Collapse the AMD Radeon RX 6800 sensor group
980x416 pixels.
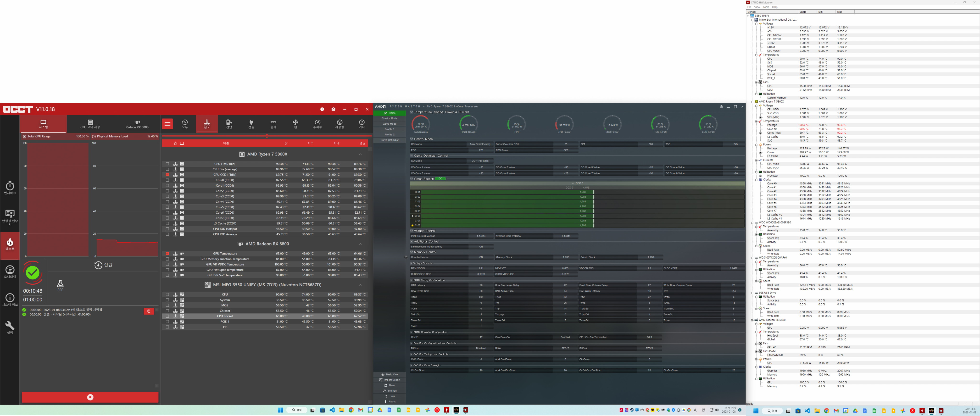360,244
